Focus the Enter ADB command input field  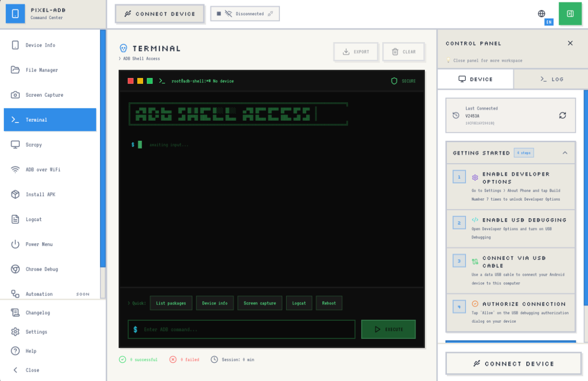pos(242,330)
